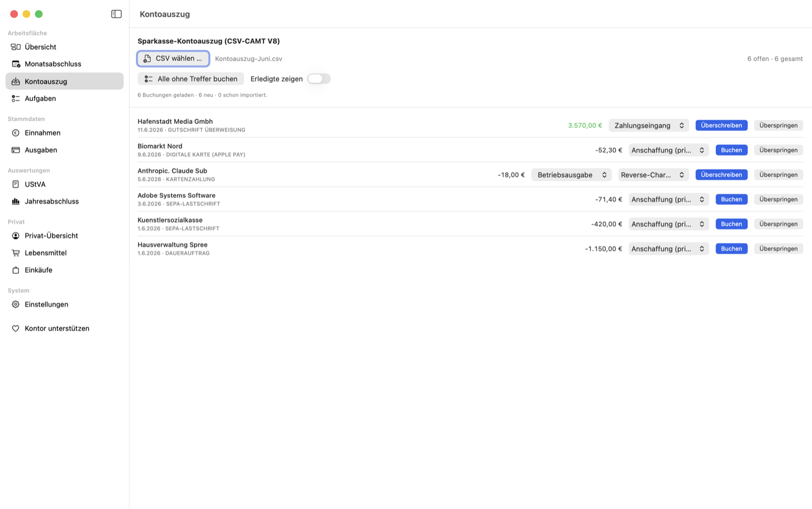Open category dropdown for Biomarkt Nord
812x509 pixels.
669,150
